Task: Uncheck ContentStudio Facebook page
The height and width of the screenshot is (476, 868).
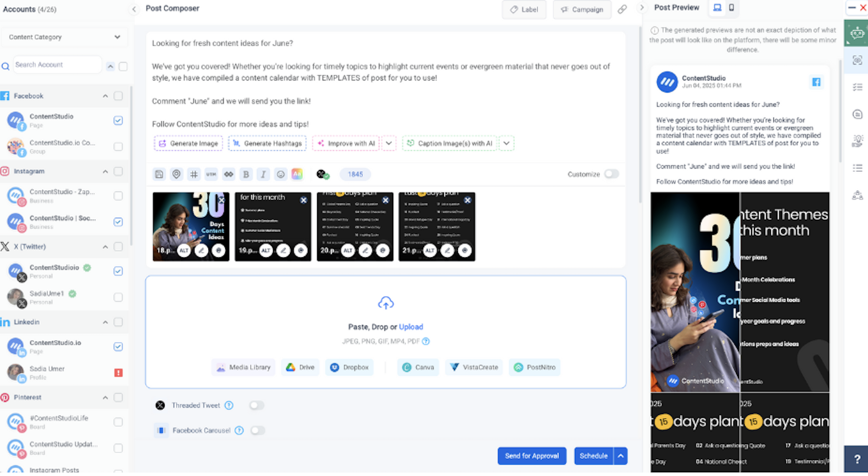Action: [x=118, y=121]
